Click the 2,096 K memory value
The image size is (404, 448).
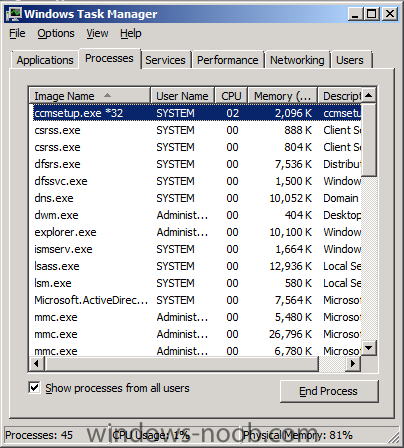(x=293, y=113)
